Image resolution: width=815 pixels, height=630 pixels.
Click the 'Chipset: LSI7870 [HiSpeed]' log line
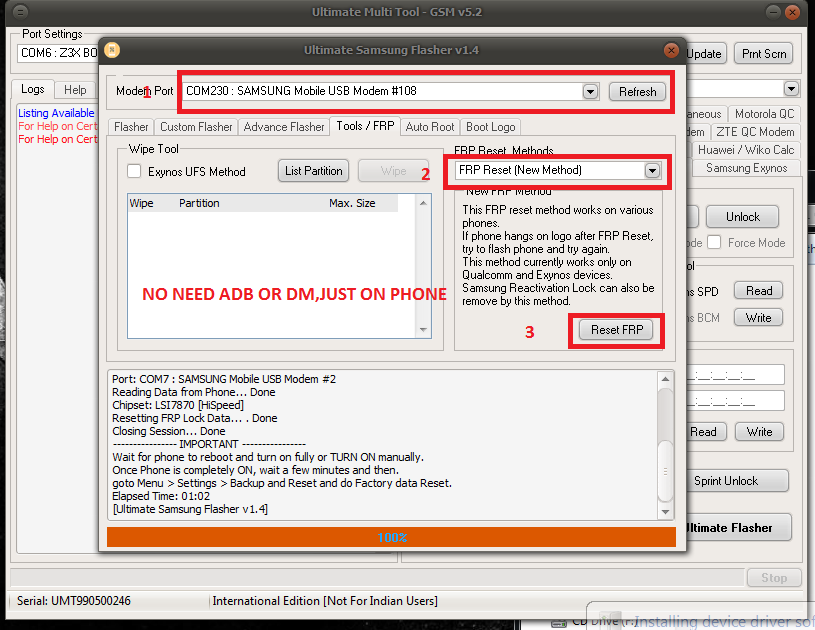click(x=178, y=405)
